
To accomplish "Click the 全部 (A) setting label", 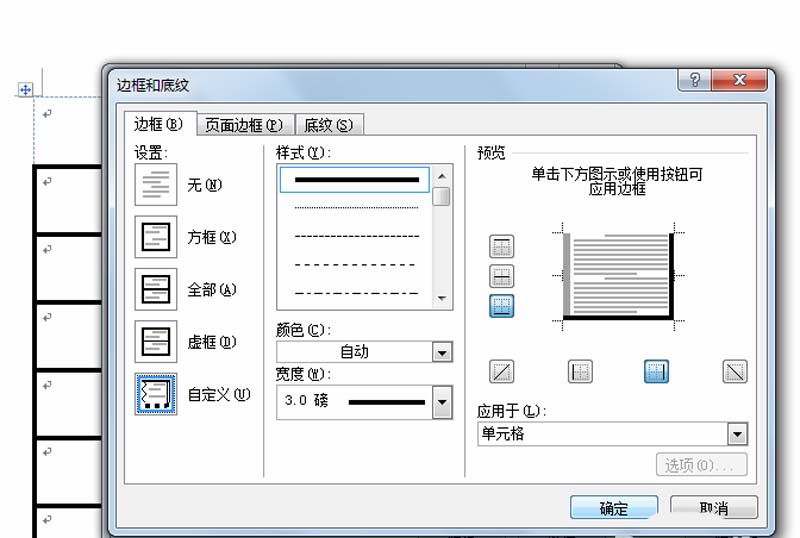I will tap(212, 290).
